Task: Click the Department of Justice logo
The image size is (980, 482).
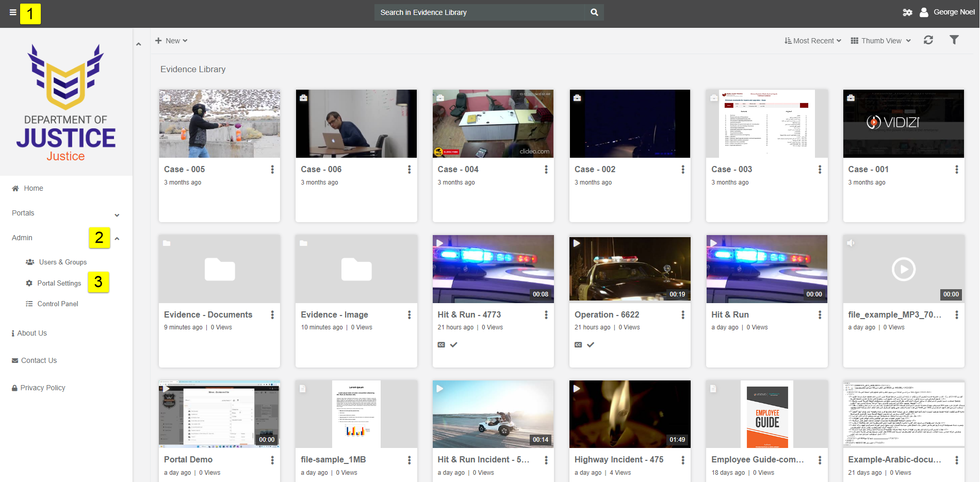Action: point(66,103)
